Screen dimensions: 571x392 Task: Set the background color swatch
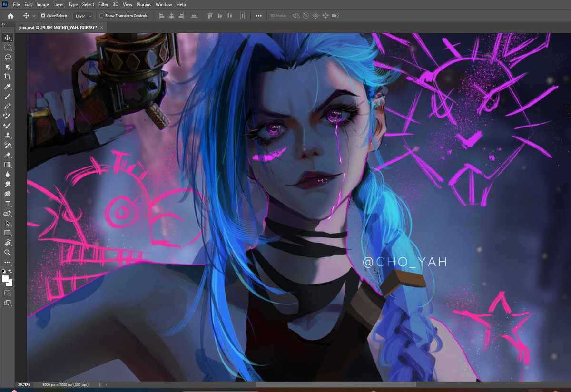[10, 284]
